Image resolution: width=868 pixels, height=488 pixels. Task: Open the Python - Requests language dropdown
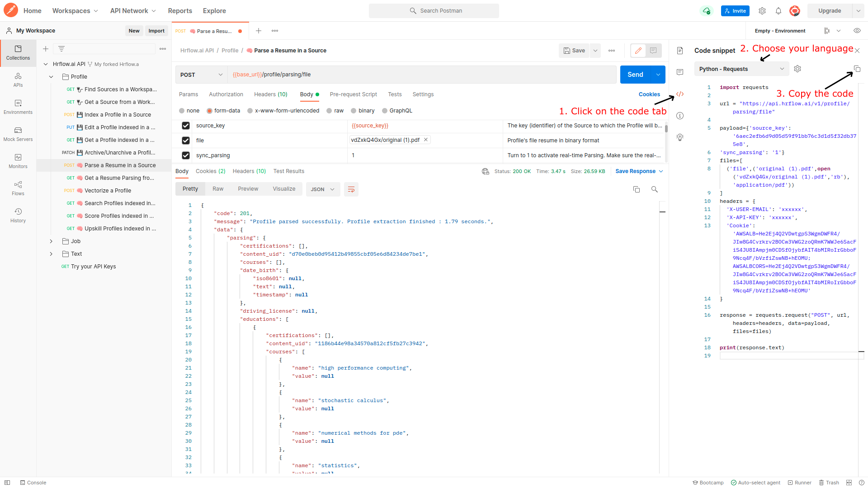pyautogui.click(x=741, y=69)
